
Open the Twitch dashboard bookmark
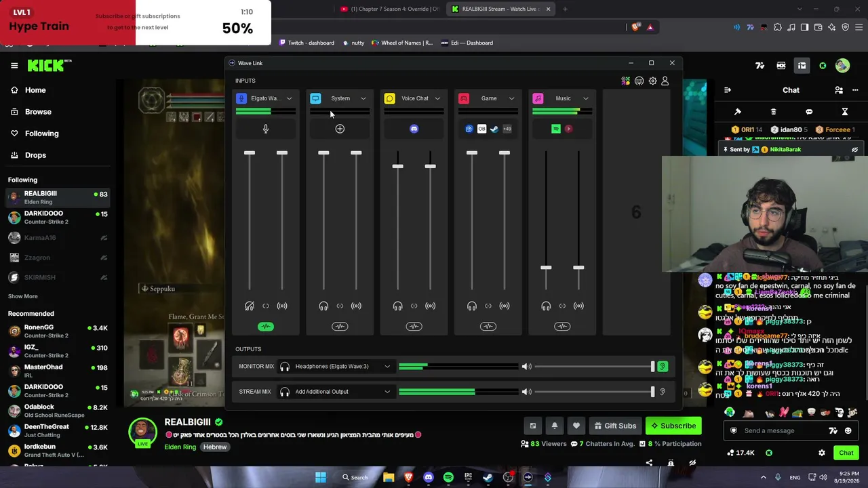[306, 43]
